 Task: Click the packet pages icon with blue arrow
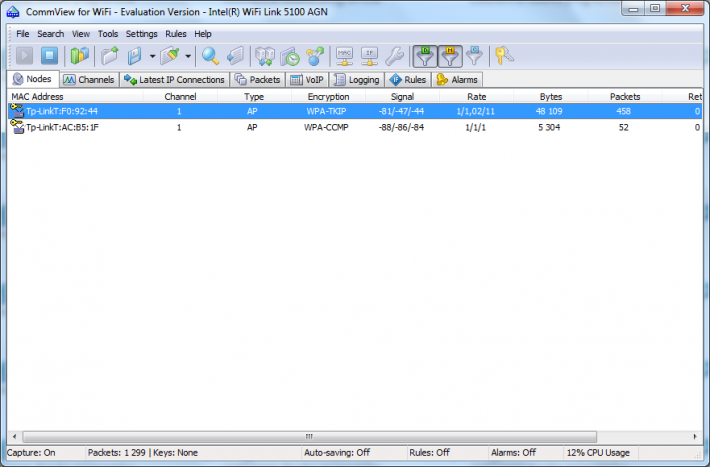235,56
